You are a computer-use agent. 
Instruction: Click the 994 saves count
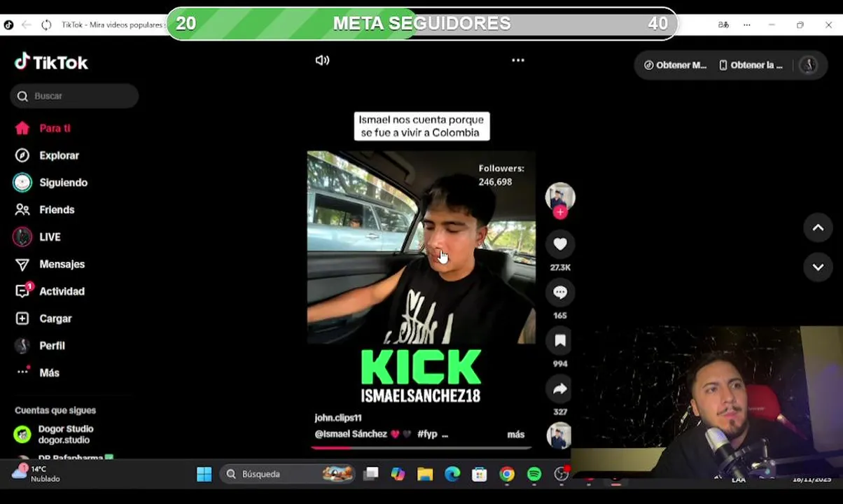560,364
